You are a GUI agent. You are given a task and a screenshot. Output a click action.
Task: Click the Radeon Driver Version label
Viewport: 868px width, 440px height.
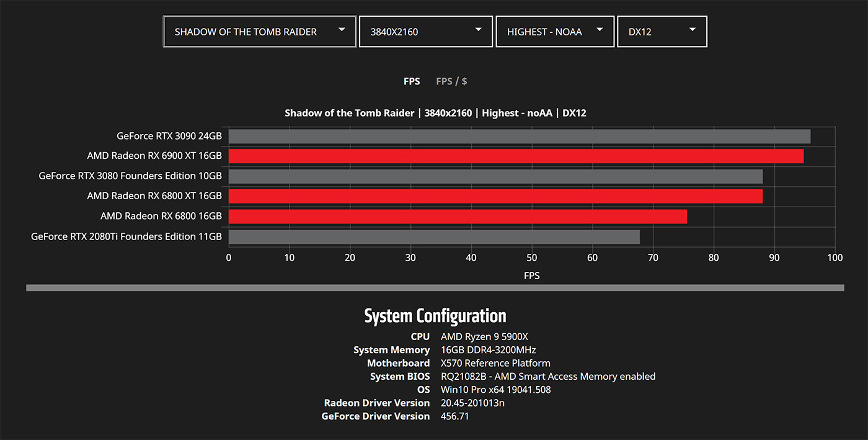(x=377, y=403)
